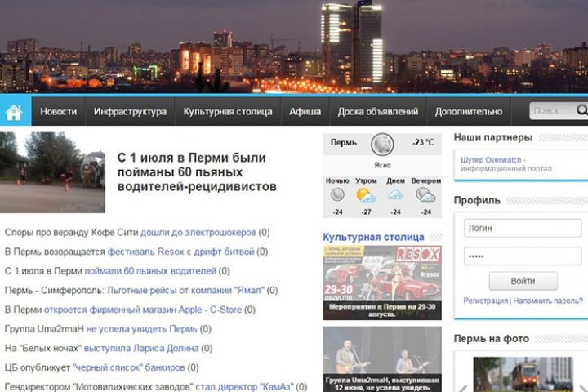Click the Пермь city name in the weather widget
Viewport: 588px width, 392px height.
coord(344,143)
